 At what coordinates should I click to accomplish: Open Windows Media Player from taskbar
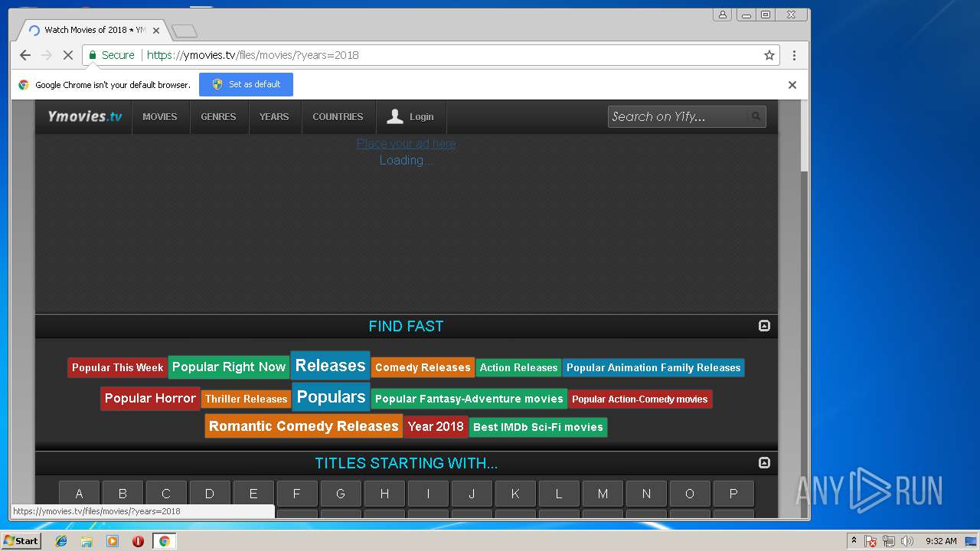click(x=113, y=541)
